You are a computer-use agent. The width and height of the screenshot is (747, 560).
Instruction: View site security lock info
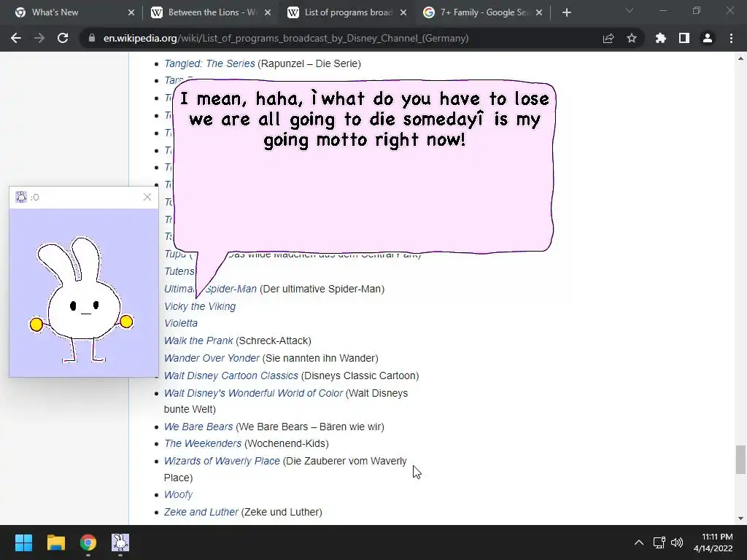(91, 38)
